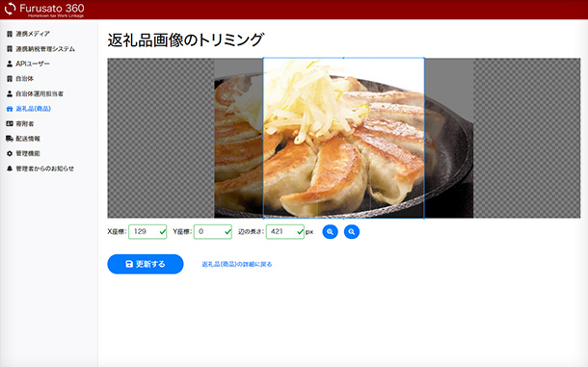Select the APIユーザー person icon
The image size is (588, 367).
(10, 64)
